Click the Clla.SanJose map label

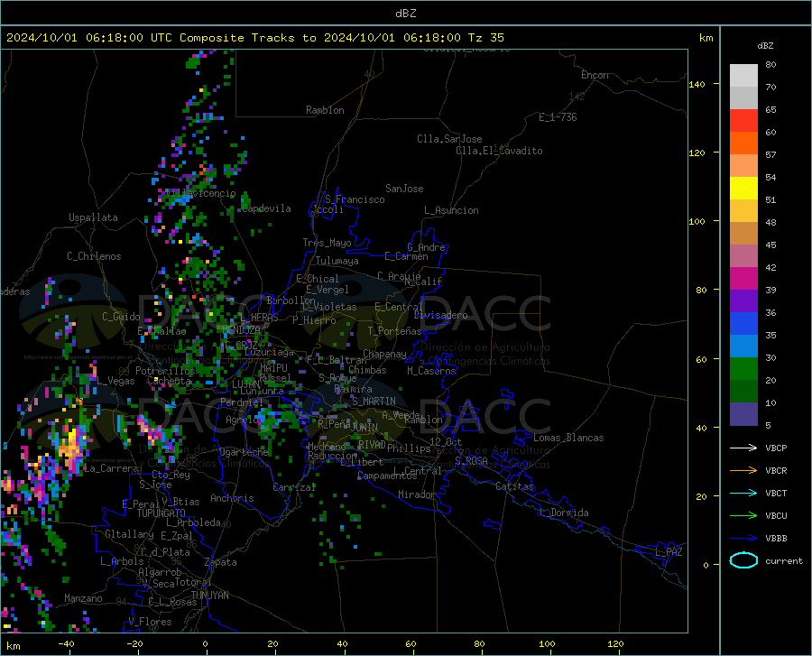coord(449,139)
